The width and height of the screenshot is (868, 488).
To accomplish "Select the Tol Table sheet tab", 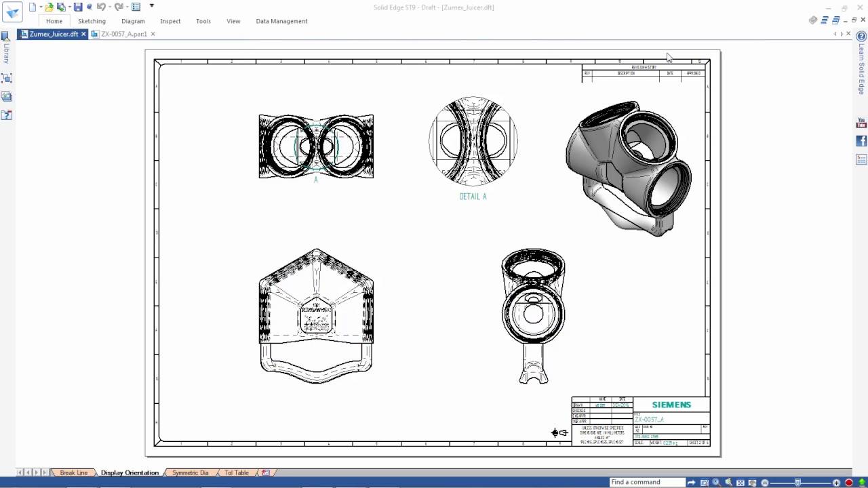I will click(x=237, y=472).
